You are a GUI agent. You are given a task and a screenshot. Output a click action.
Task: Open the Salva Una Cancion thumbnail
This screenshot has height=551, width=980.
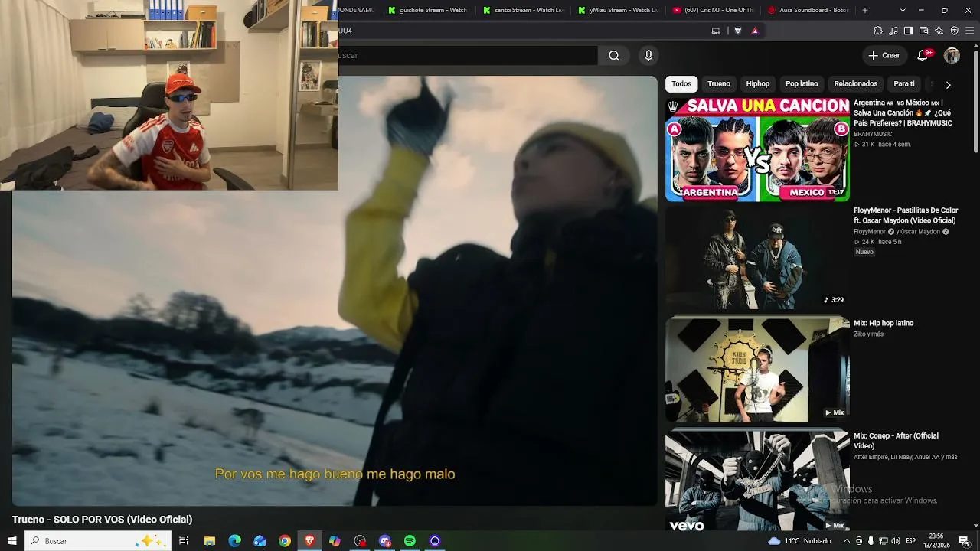pyautogui.click(x=757, y=150)
